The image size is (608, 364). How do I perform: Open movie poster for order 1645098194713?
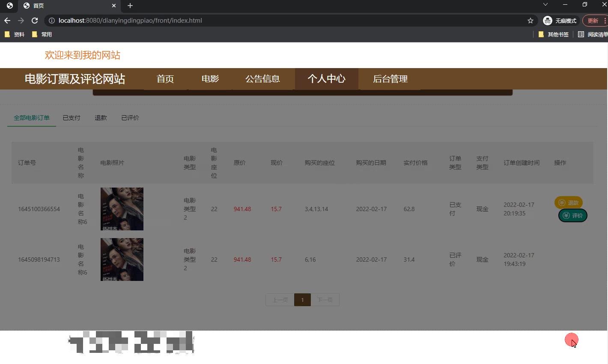pos(122,260)
